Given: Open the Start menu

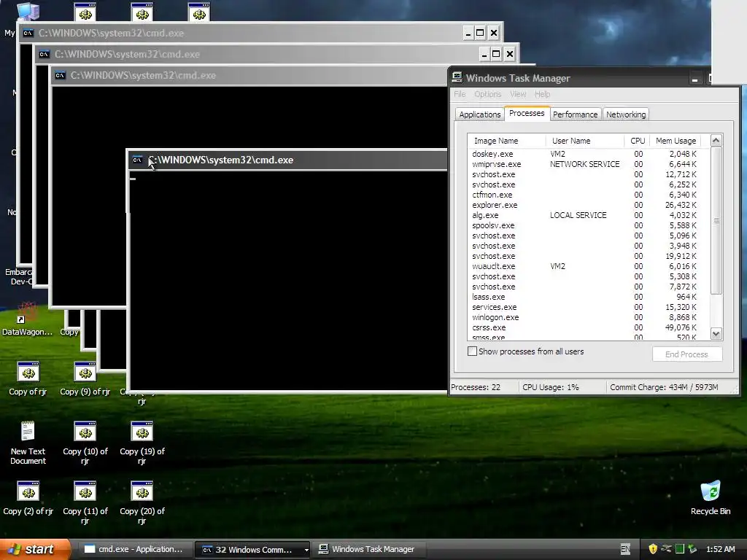Looking at the screenshot, I should pyautogui.click(x=34, y=549).
